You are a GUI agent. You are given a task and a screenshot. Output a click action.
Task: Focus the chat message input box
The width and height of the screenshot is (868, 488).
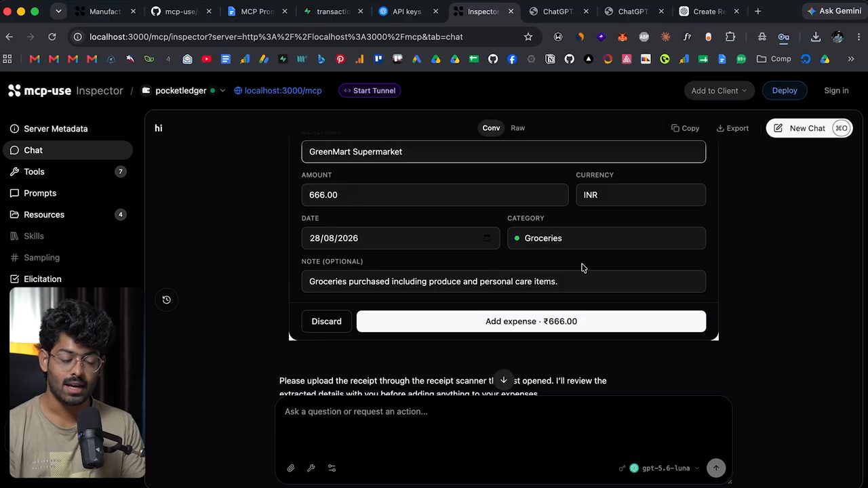[503, 427]
